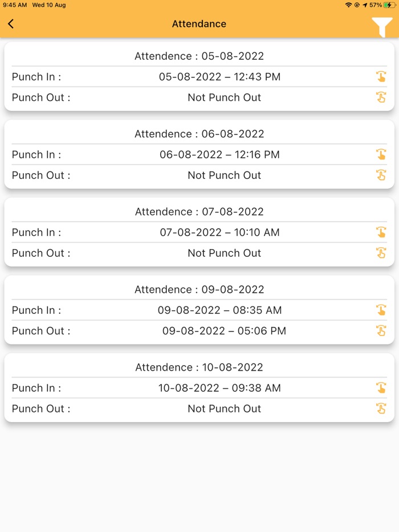
Task: Tap Punch In icon for 10-08-2022
Action: [x=381, y=388]
